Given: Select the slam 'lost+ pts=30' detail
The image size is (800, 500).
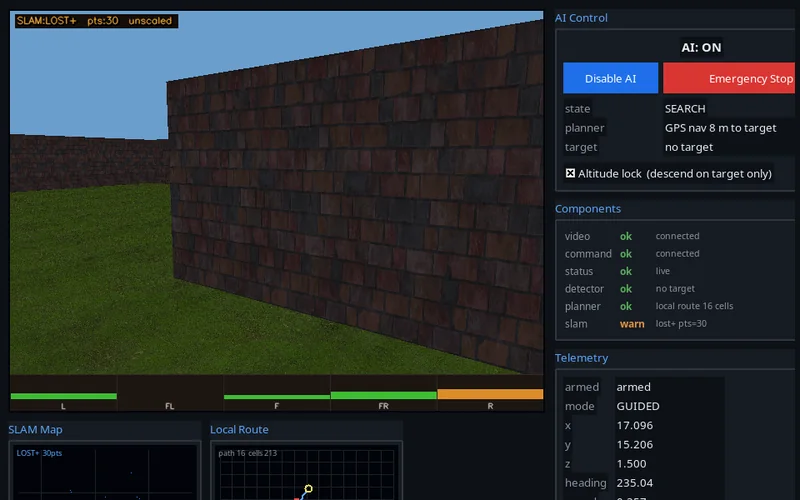Looking at the screenshot, I should [681, 323].
